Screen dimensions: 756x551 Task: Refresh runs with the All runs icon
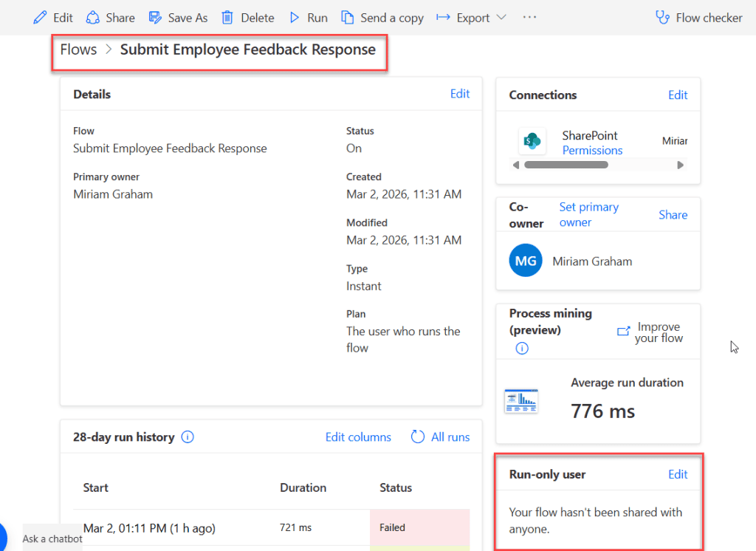[x=418, y=437]
